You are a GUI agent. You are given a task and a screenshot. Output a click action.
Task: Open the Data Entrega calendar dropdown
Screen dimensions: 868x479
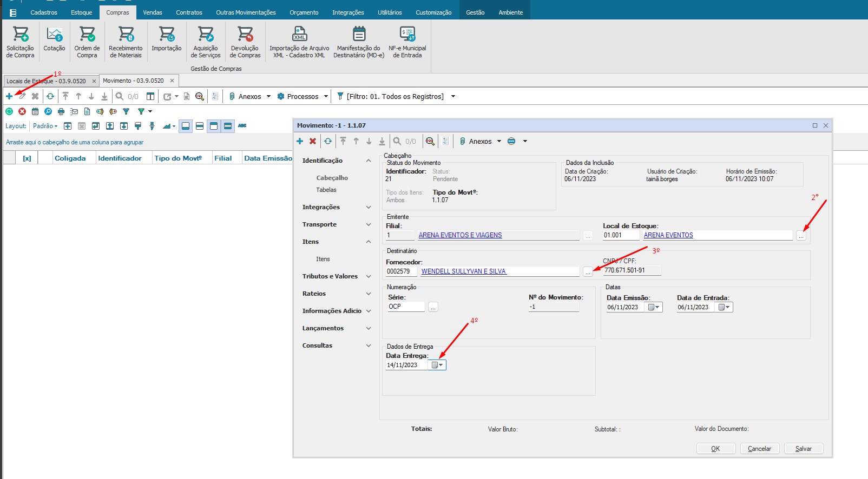pyautogui.click(x=437, y=365)
